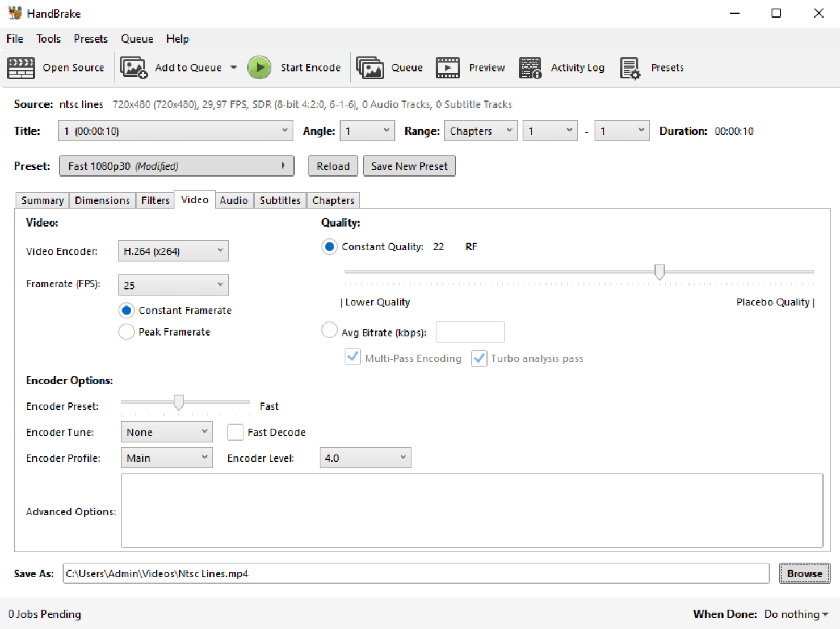Click the Constant Quality slider handle
The image size is (840, 629).
tap(659, 272)
